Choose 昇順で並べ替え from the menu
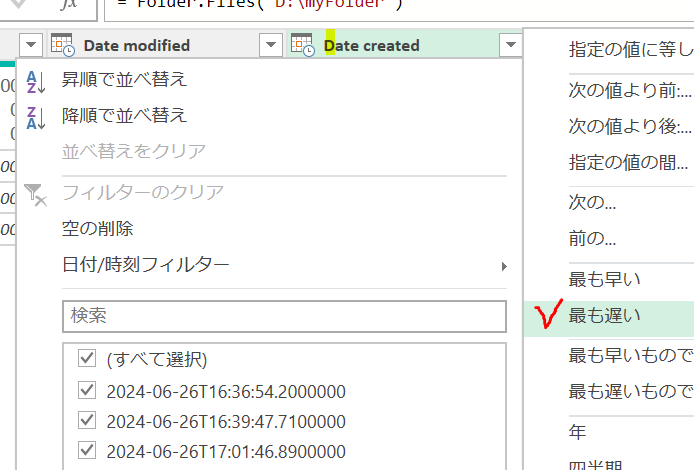This screenshot has width=694, height=470. (124, 80)
